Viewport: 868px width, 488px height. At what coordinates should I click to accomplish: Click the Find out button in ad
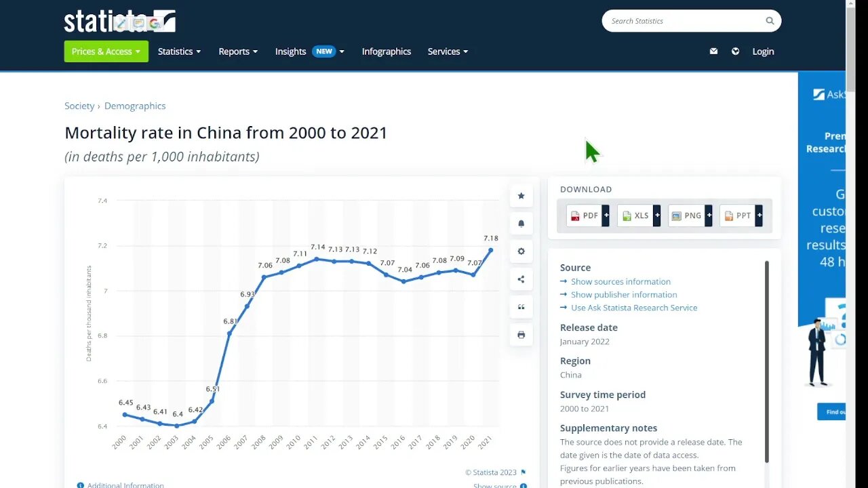click(833, 411)
